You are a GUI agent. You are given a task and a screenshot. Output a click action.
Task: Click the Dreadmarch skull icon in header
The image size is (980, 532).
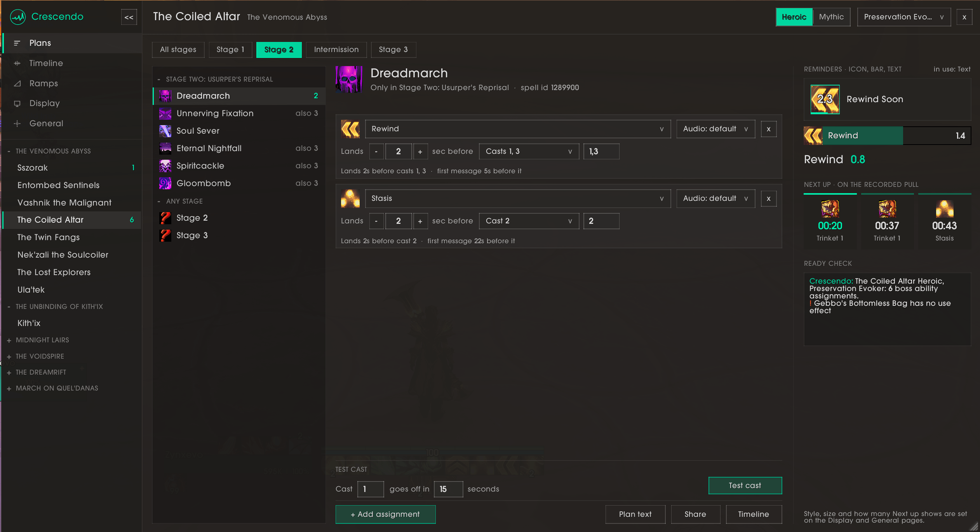coord(349,79)
